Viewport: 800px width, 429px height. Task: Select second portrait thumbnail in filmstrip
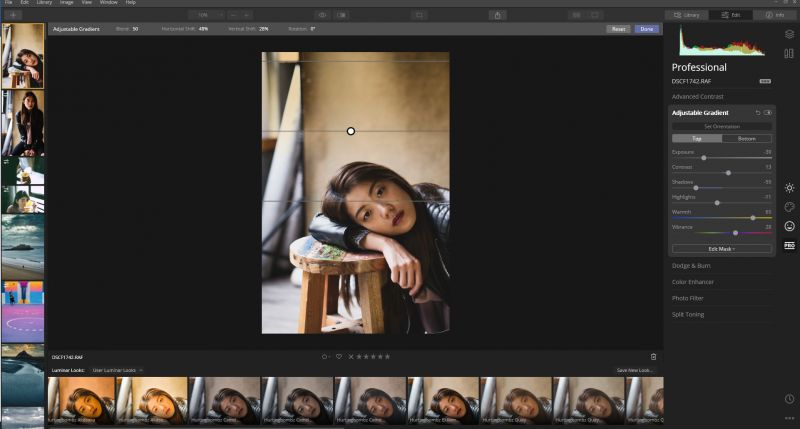click(22, 123)
